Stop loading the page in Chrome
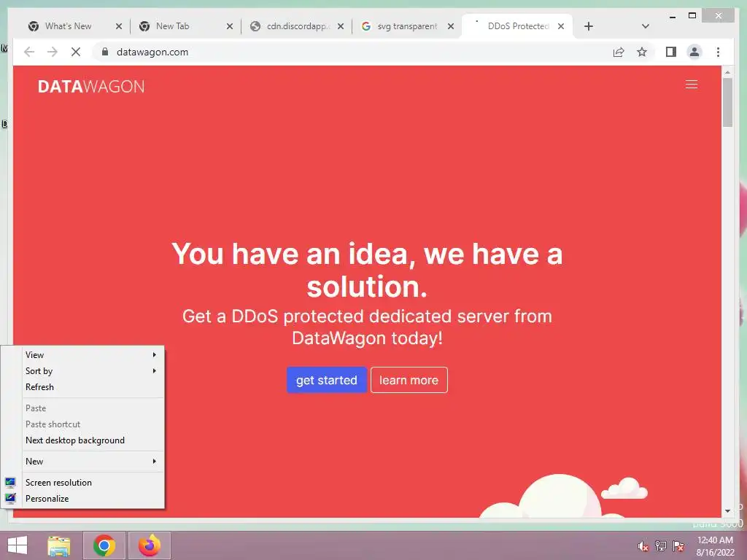Viewport: 747px width, 560px height. click(x=76, y=52)
